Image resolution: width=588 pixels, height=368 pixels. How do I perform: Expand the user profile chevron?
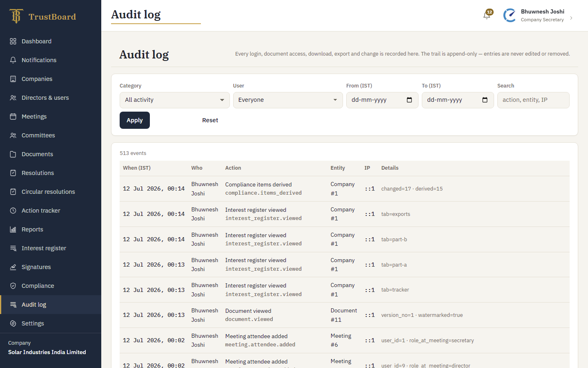coord(571,18)
